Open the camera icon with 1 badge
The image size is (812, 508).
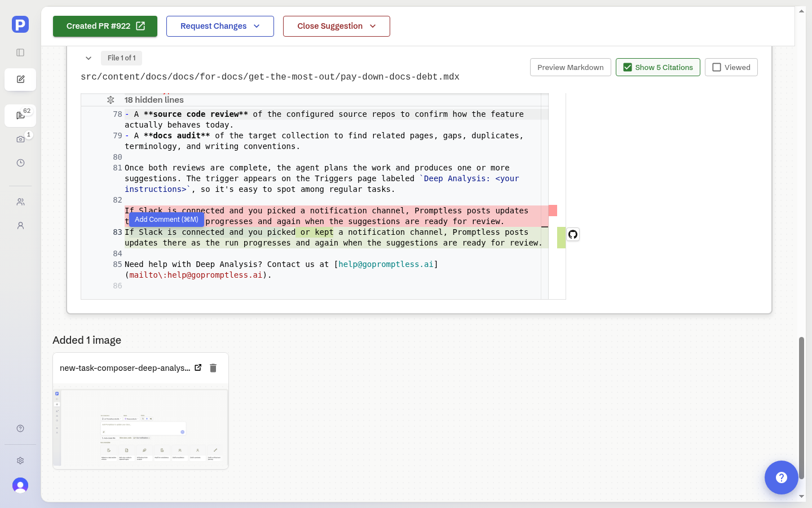(x=20, y=139)
